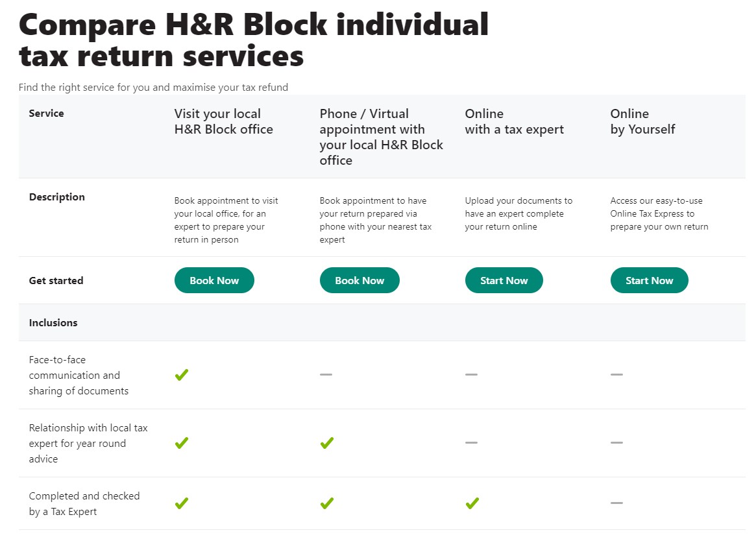756x539 pixels.
Task: Click Book Now for Phone / Virtual appointment
Action: 360,280
